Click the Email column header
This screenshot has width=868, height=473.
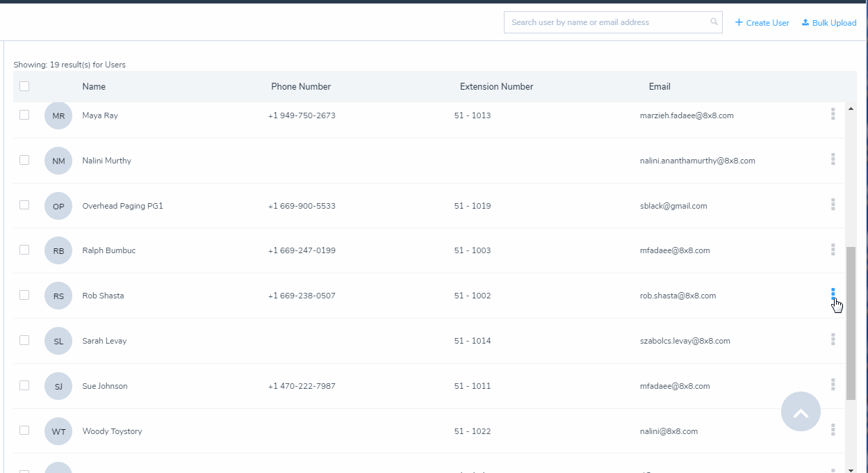(x=660, y=87)
